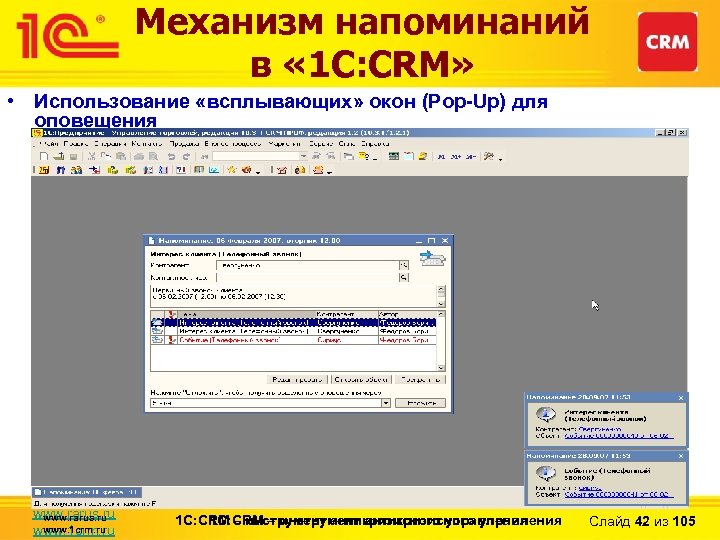
Task: Click the Открыть объект button
Action: click(x=361, y=380)
